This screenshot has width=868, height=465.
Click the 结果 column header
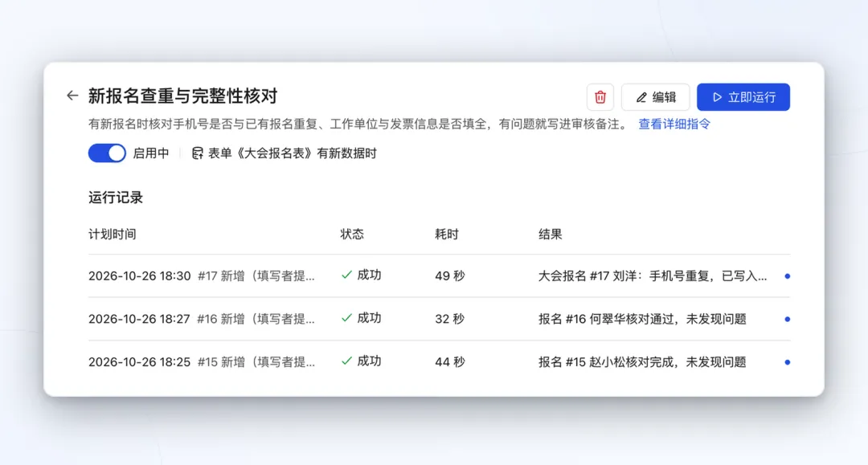coord(551,234)
